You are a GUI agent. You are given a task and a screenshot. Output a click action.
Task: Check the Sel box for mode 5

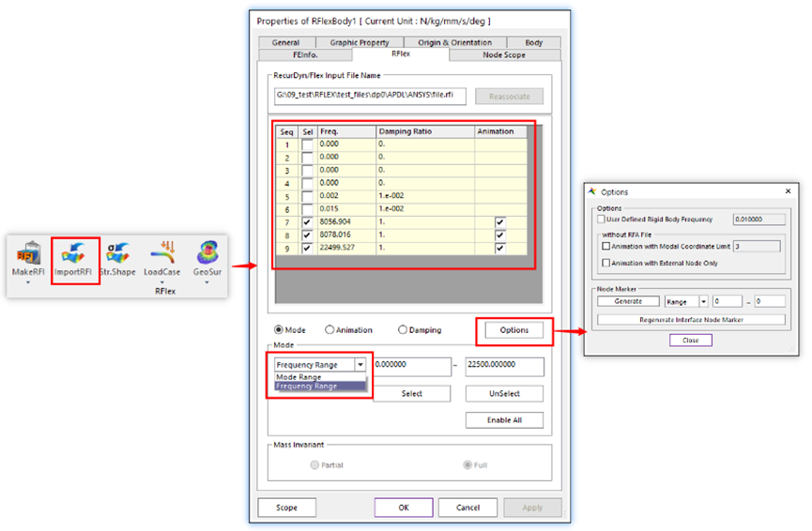(x=308, y=197)
